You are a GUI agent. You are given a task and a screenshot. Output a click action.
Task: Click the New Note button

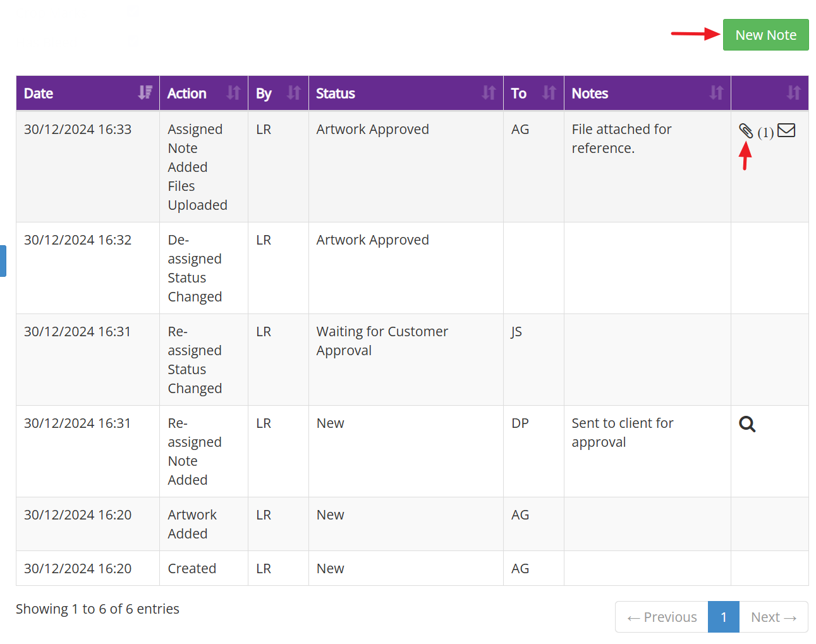coord(765,35)
